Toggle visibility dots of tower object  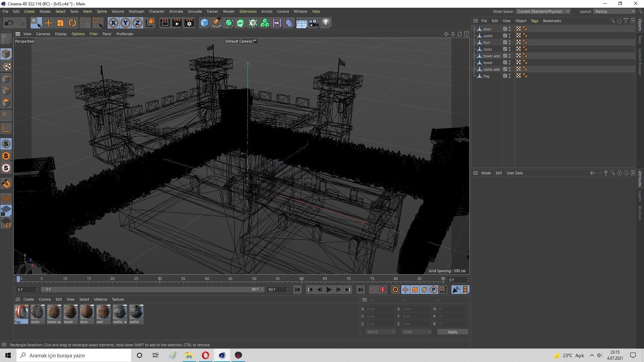click(510, 63)
